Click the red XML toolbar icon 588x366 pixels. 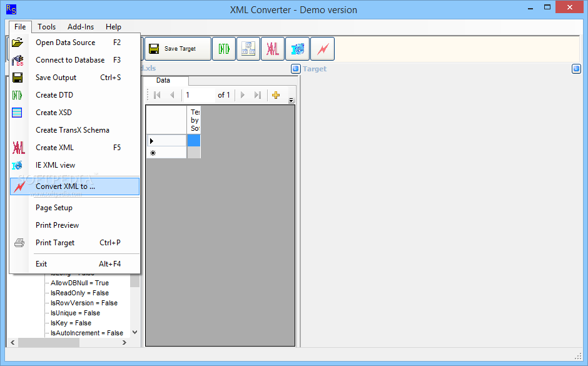pos(273,49)
